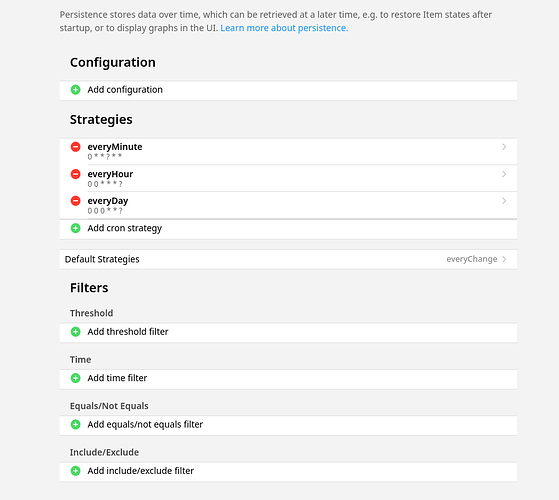Click green plus icon for Add cron strategy

76,228
